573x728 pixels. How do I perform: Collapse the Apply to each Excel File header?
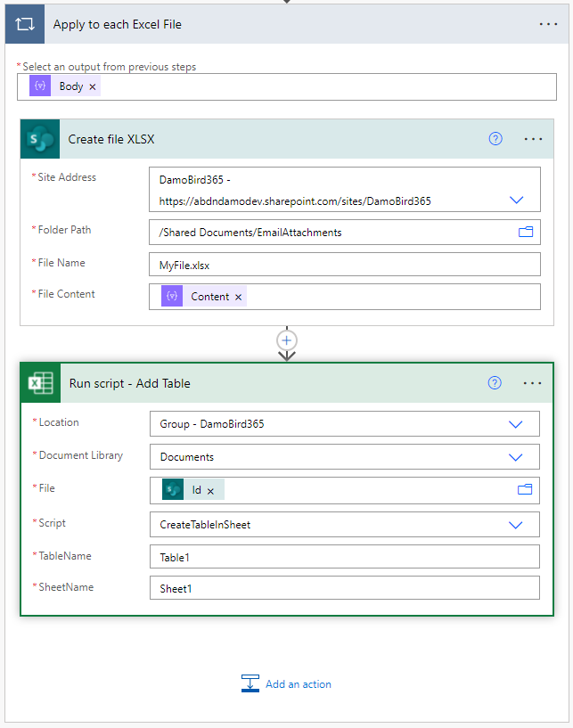coord(287,24)
